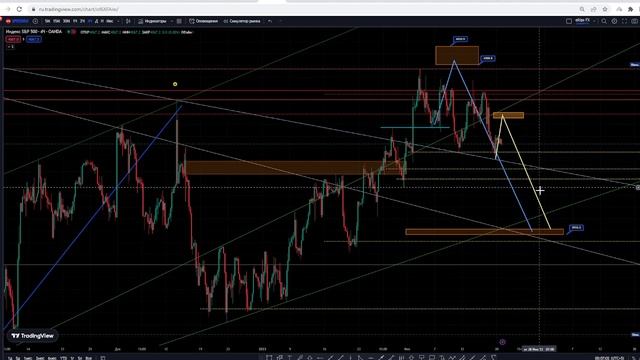Open browser extensions puzzle icon

pos(631,9)
